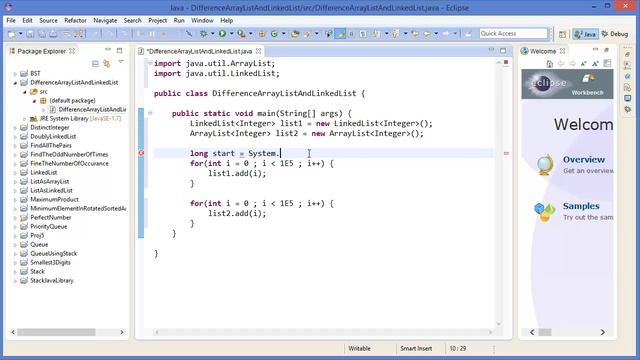Click the editor horizontal scrollbar

(x=323, y=332)
